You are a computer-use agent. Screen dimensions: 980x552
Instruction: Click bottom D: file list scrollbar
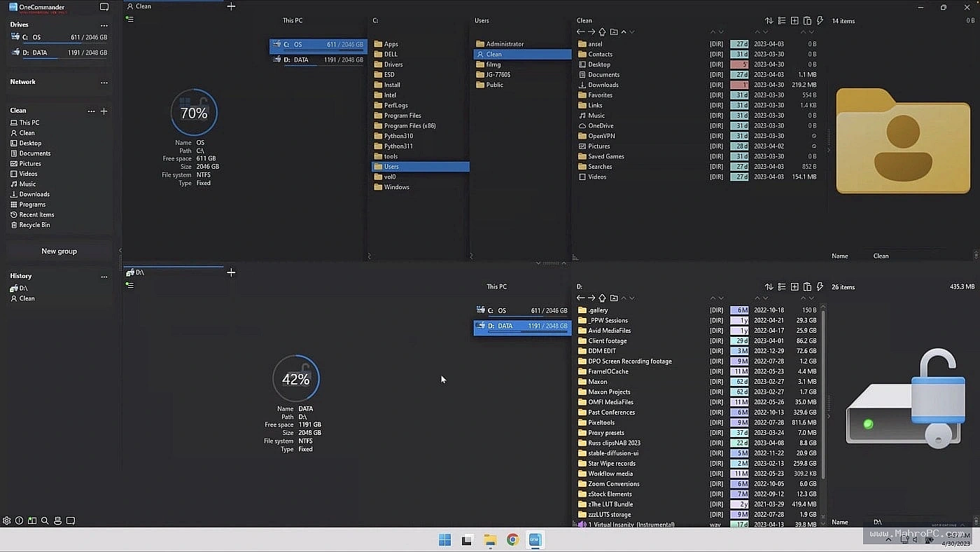(823, 396)
